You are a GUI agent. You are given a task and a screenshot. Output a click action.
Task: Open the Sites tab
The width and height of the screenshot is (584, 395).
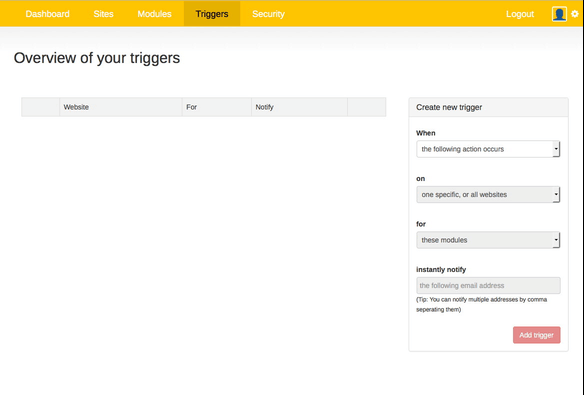point(103,14)
